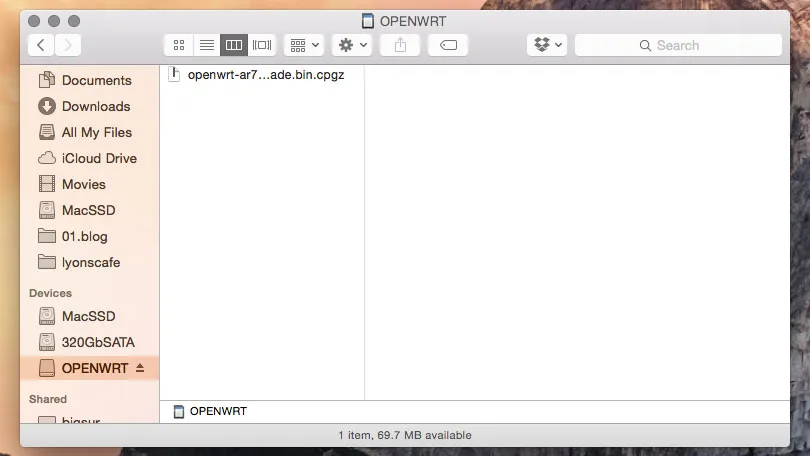The width and height of the screenshot is (810, 456).
Task: Click the 01.blog folder icon
Action: pyautogui.click(x=46, y=236)
